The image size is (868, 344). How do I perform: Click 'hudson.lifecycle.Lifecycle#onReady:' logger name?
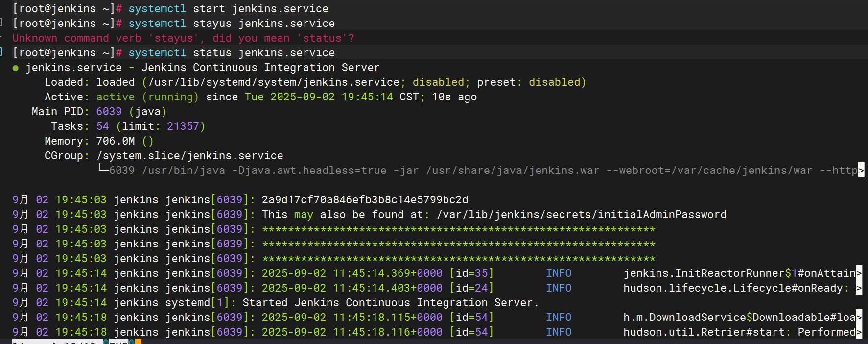(736, 288)
